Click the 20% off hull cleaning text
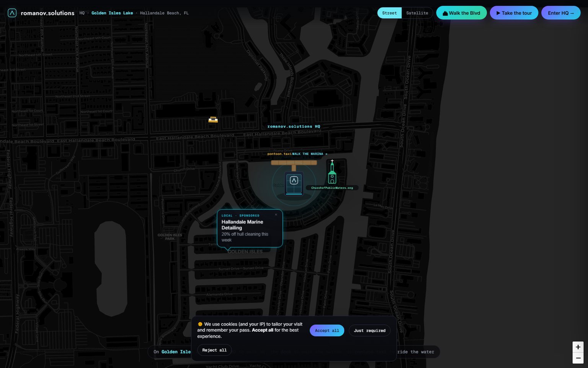This screenshot has width=588, height=368. coord(245,237)
